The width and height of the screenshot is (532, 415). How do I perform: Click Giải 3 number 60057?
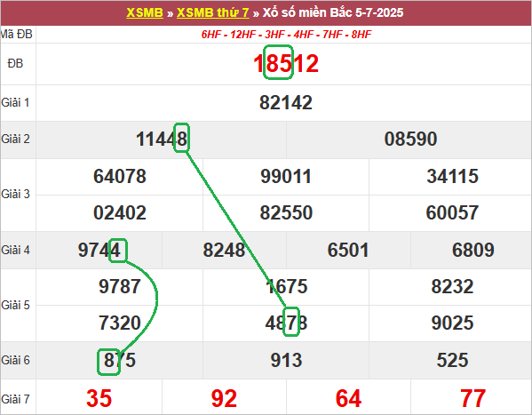pyautogui.click(x=452, y=212)
